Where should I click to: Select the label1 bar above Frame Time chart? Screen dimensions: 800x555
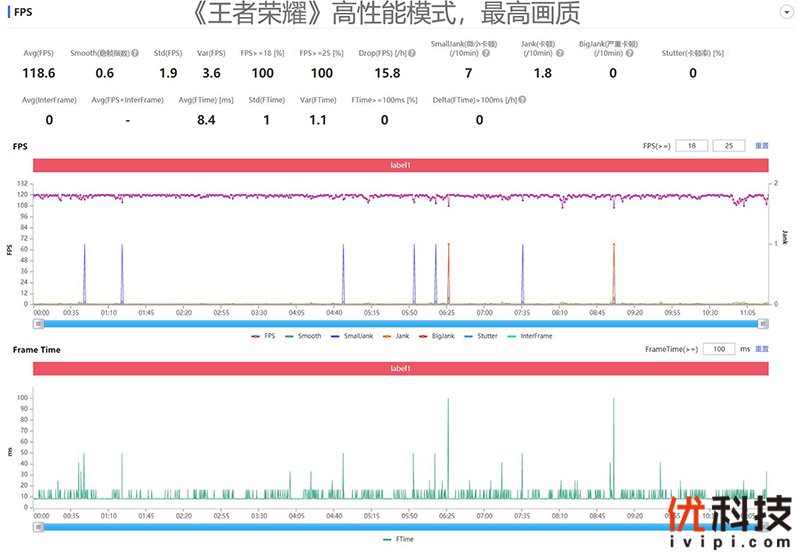tap(400, 368)
